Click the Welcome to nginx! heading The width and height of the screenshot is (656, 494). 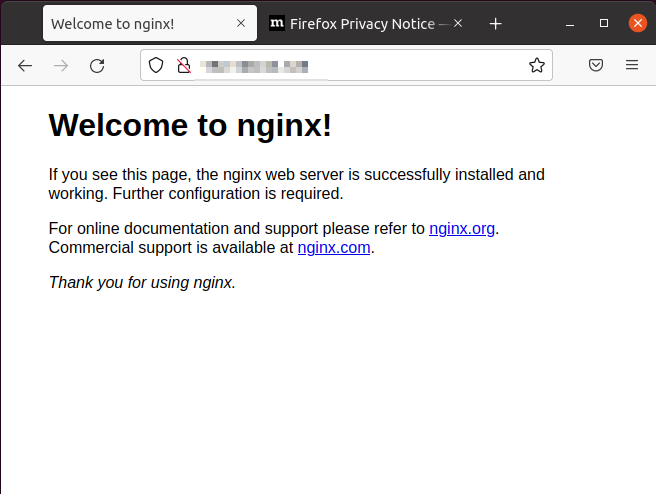pos(190,125)
